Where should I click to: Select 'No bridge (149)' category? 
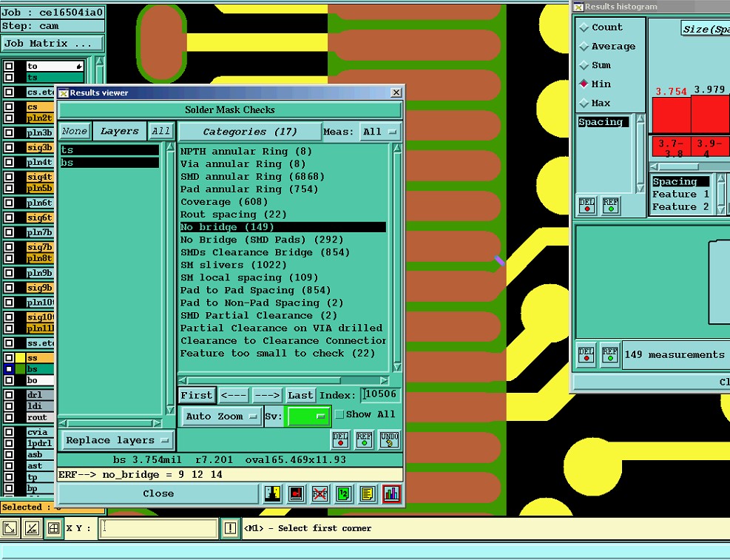click(283, 227)
